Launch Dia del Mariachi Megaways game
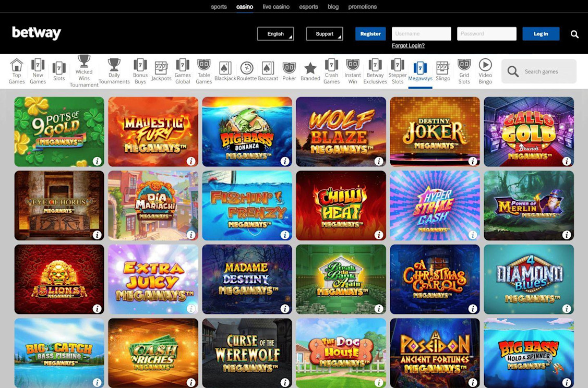The image size is (588, 388). pos(153,205)
